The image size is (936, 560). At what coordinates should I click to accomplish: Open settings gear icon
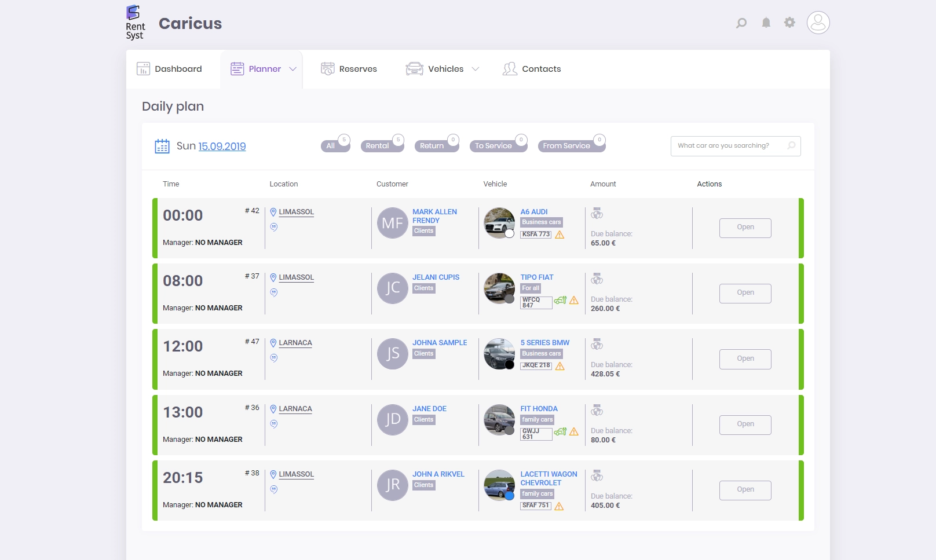click(x=789, y=23)
